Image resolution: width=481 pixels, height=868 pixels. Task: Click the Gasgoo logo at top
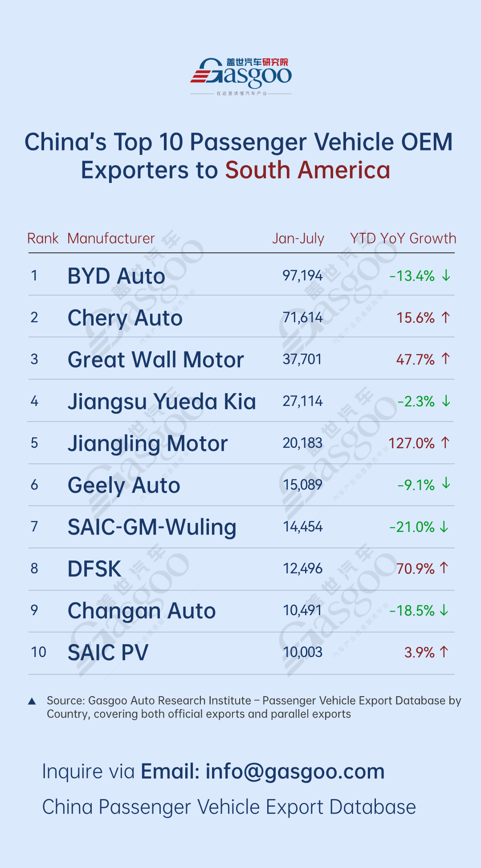pos(241,76)
